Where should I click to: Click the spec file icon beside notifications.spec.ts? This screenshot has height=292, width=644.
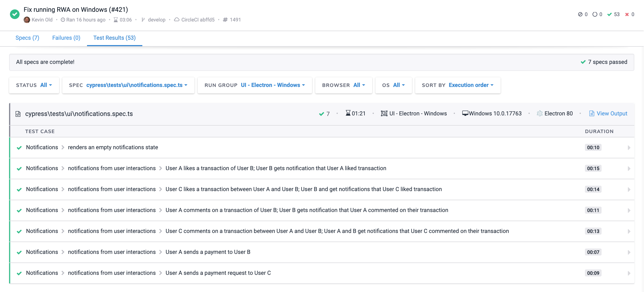coord(18,114)
